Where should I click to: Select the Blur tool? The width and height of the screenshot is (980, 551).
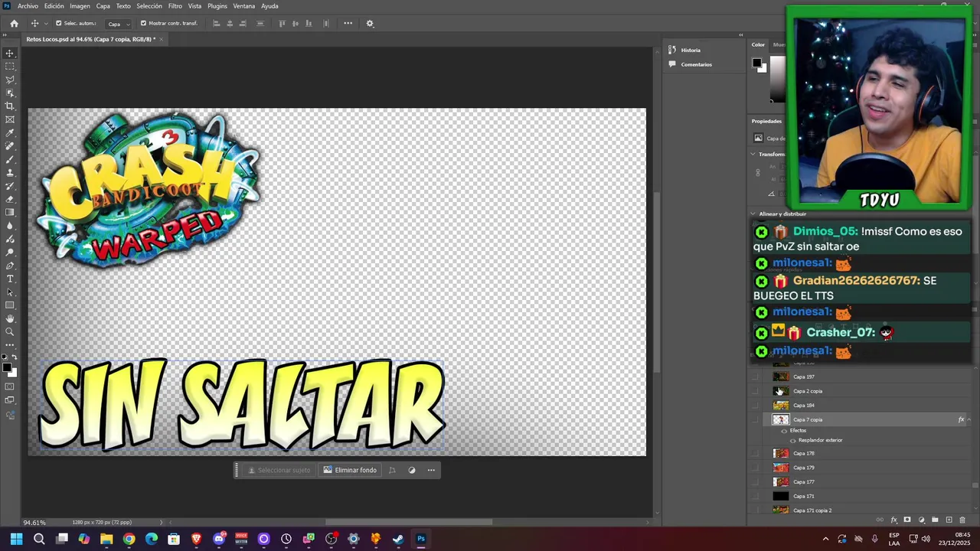pyautogui.click(x=10, y=226)
